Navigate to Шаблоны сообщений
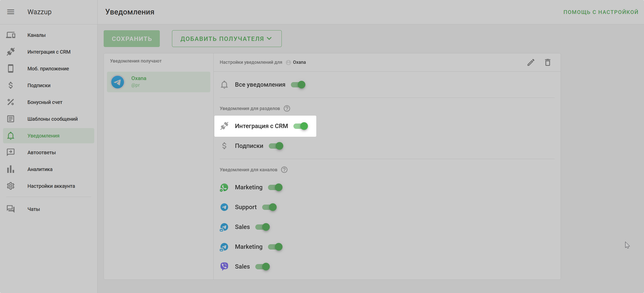Screen dimensions: 644x293 pyautogui.click(x=49, y=119)
